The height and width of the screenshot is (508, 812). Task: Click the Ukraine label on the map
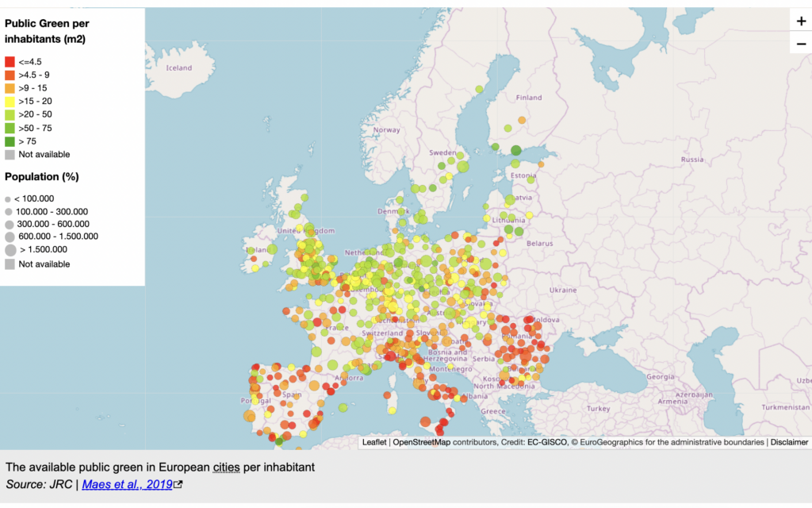pyautogui.click(x=563, y=290)
